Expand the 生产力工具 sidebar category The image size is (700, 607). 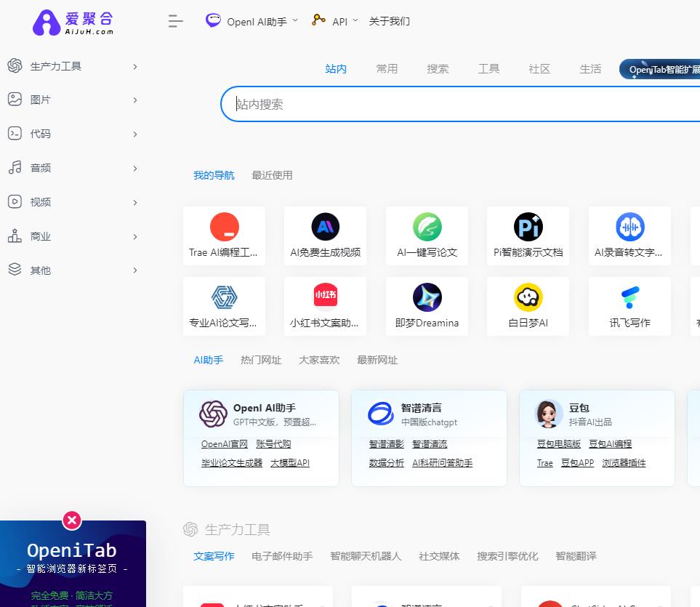pos(135,66)
